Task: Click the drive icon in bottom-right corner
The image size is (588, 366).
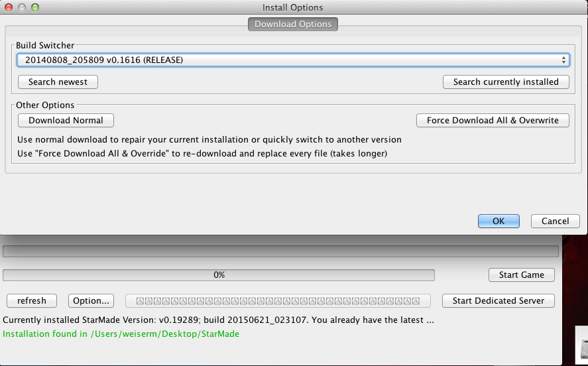Action: tap(582, 349)
